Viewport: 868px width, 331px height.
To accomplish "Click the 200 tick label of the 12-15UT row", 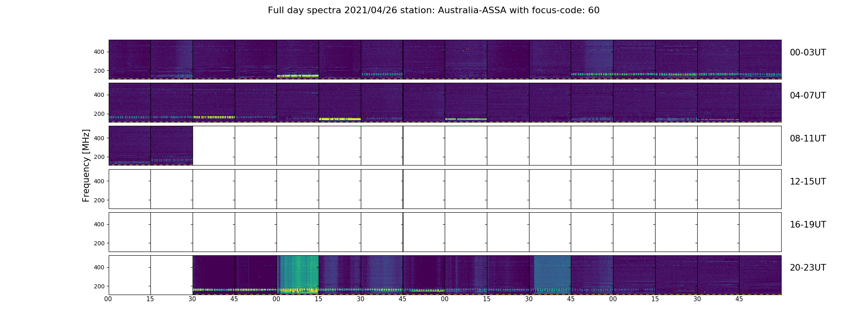I will [x=99, y=200].
